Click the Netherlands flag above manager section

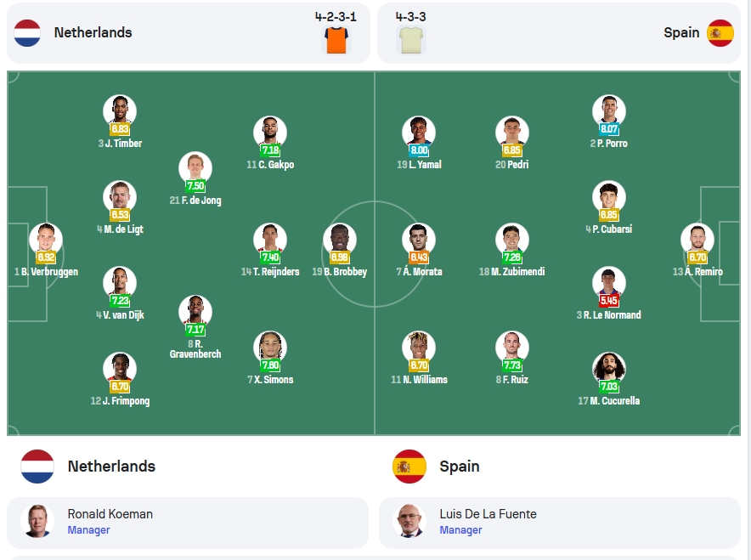pyautogui.click(x=37, y=467)
